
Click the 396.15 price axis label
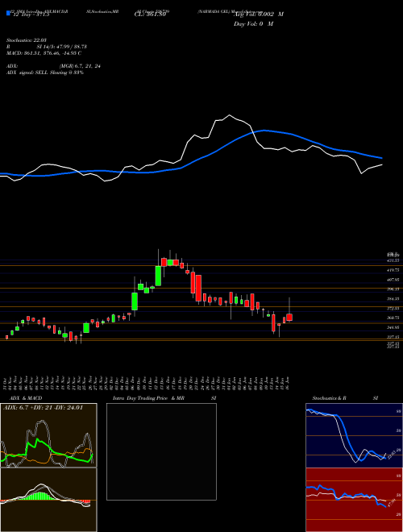393,289
